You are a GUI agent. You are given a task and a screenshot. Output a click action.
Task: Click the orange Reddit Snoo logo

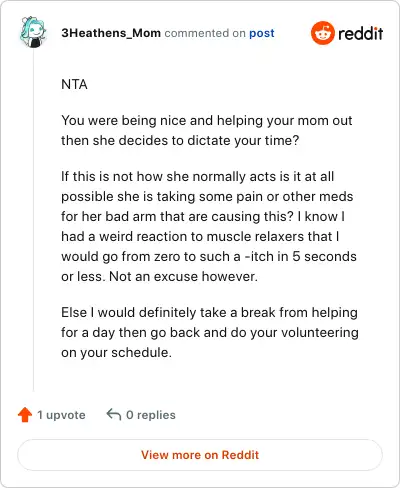[322, 33]
